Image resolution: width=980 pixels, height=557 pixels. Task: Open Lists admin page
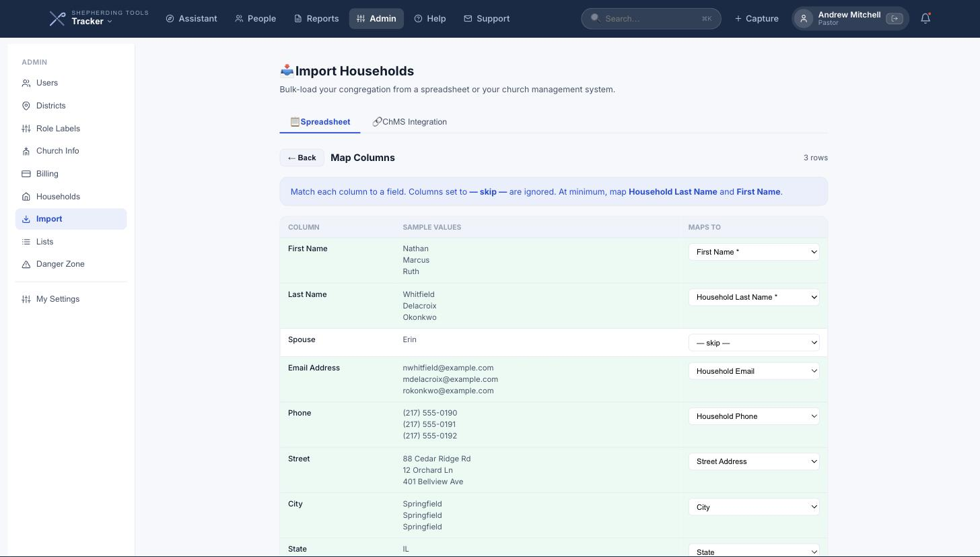[71, 242]
